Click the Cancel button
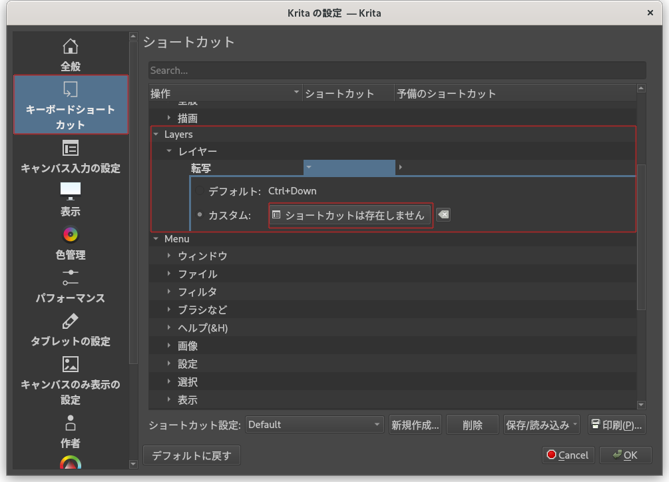 [x=568, y=455]
